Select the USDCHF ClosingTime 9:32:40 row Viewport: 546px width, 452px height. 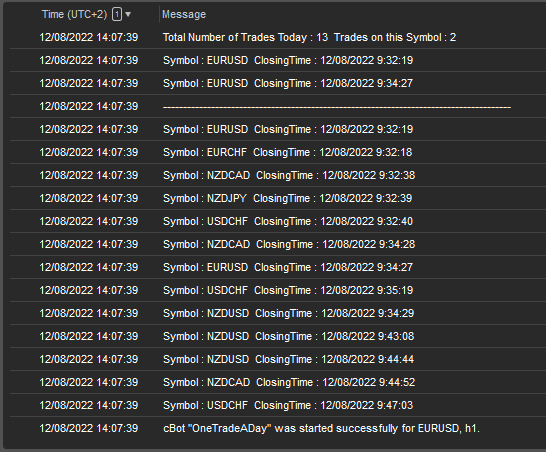pos(278,221)
